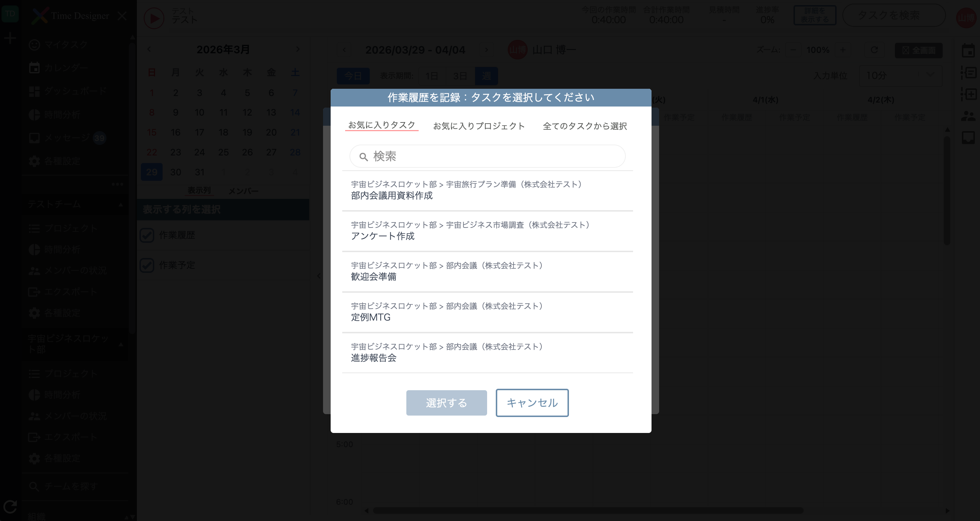Switch to the お気に入りプロジェクト tab
This screenshot has width=980, height=521.
pos(479,126)
